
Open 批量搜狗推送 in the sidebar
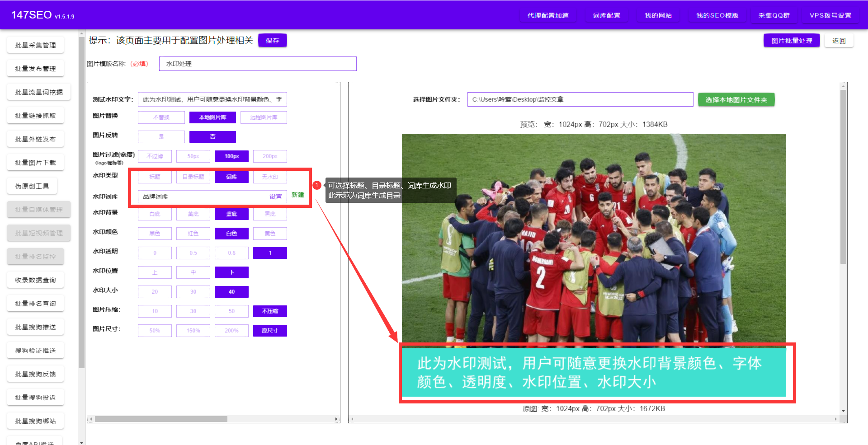[35, 327]
